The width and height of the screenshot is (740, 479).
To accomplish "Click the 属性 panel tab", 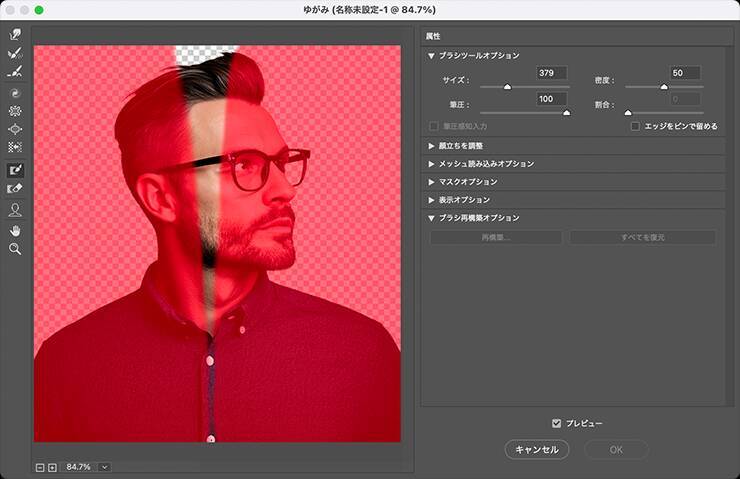I will (x=434, y=35).
